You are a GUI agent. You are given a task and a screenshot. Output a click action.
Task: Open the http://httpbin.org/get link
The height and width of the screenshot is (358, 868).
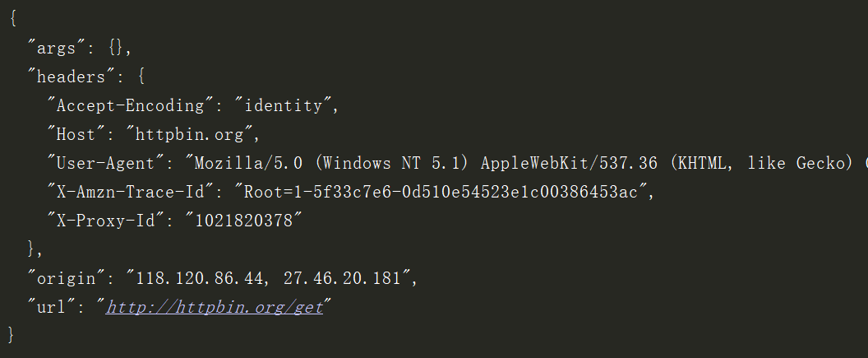tap(215, 307)
